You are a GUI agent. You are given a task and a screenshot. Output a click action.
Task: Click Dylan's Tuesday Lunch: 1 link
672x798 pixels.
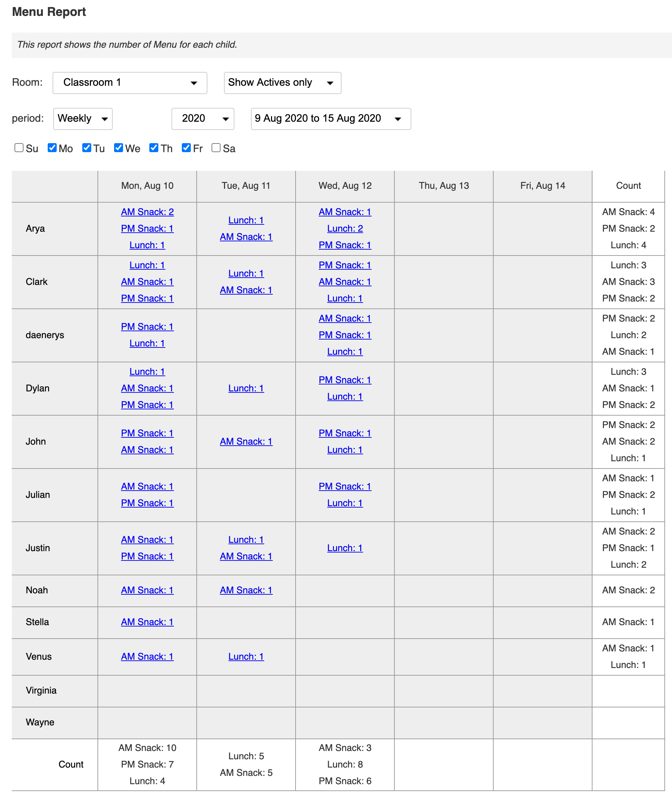[x=246, y=388]
